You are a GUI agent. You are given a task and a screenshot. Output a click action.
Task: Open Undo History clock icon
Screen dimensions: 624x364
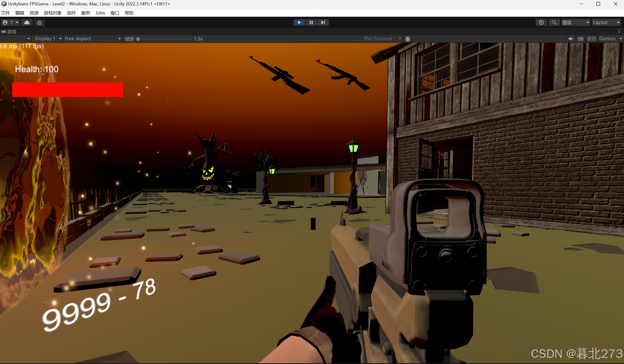click(541, 22)
